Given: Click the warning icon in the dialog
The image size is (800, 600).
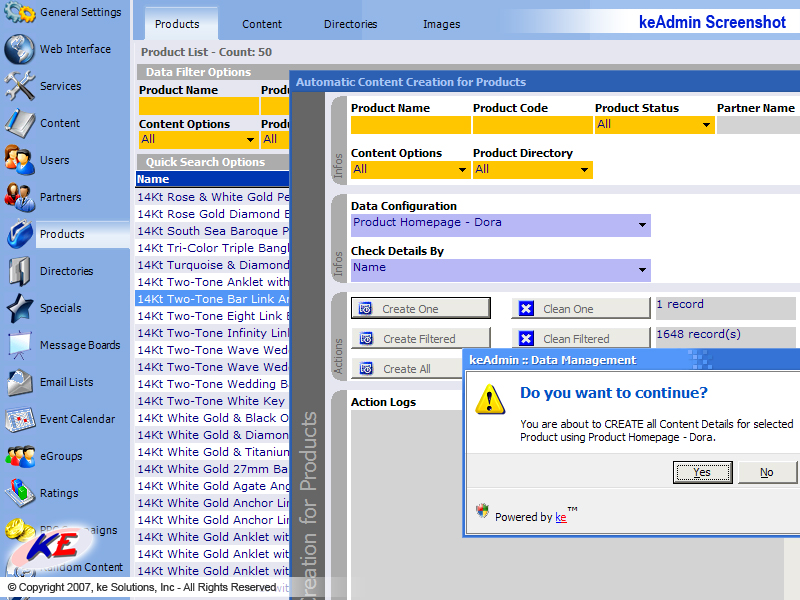Looking at the screenshot, I should (x=490, y=399).
